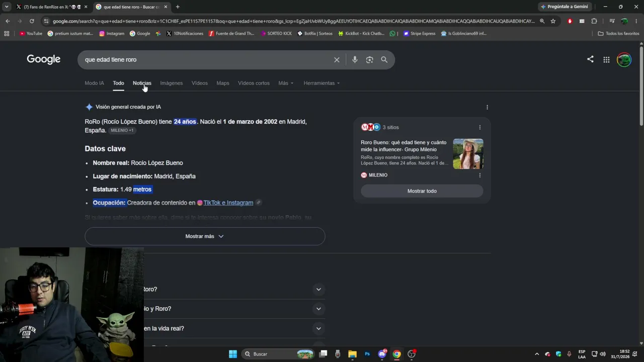The width and height of the screenshot is (644, 362).
Task: Open the Videos results tab
Action: (200, 83)
